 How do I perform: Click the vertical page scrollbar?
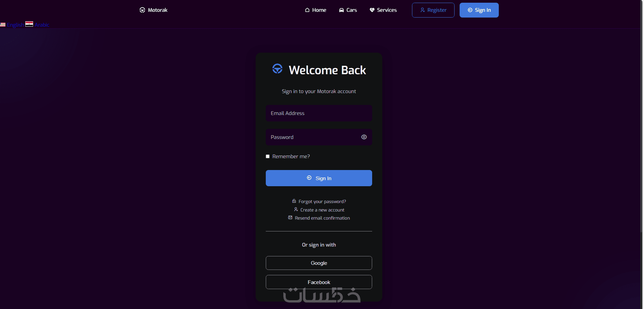point(642,116)
